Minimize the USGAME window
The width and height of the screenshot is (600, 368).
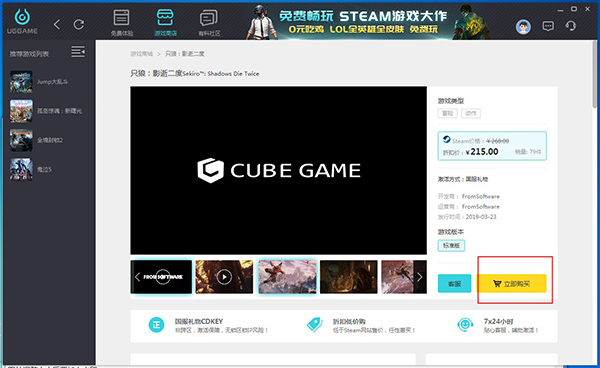coord(561,10)
